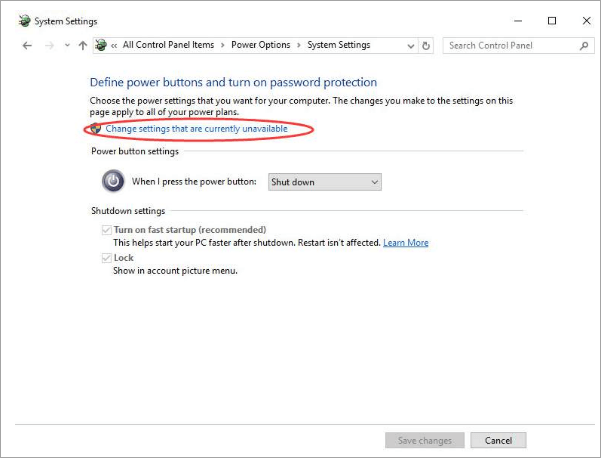Click the Forward navigation arrow
Viewport: 601px width, 458px height.
coord(48,45)
